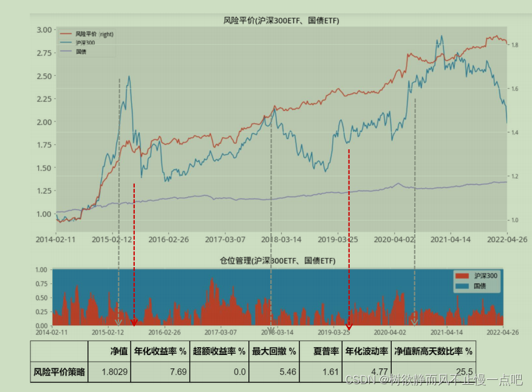Click 0.00 tick on 仓位管理 chart axis

click(x=41, y=325)
